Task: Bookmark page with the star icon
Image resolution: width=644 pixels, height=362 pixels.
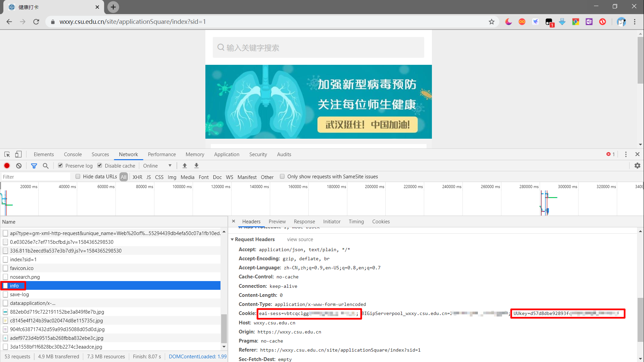Action: tap(492, 22)
